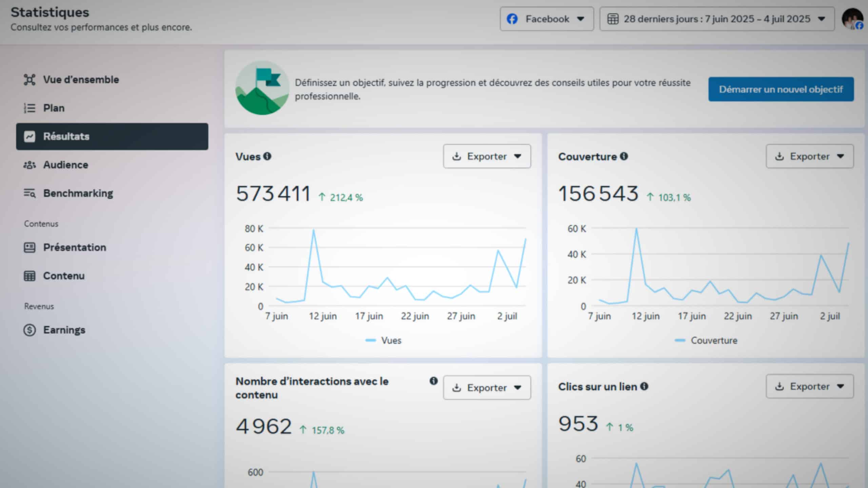Click the objective flag illustration
This screenshot has height=488, width=868.
click(262, 88)
